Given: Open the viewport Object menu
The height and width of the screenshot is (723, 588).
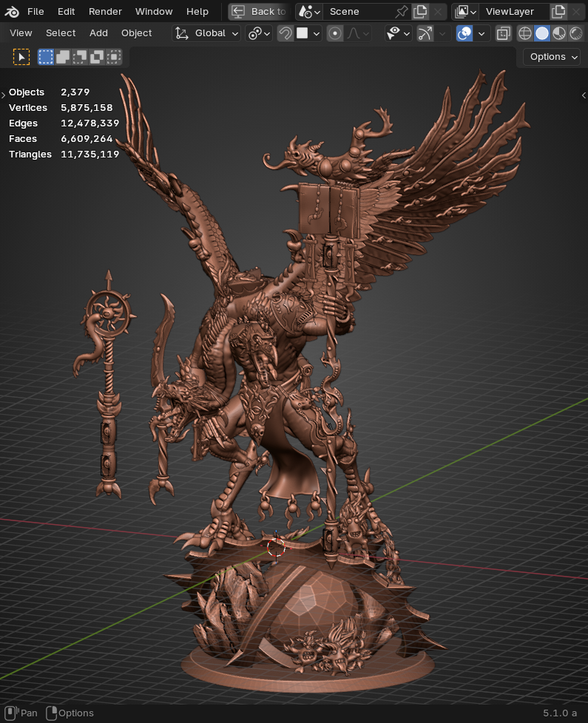Looking at the screenshot, I should 137,33.
